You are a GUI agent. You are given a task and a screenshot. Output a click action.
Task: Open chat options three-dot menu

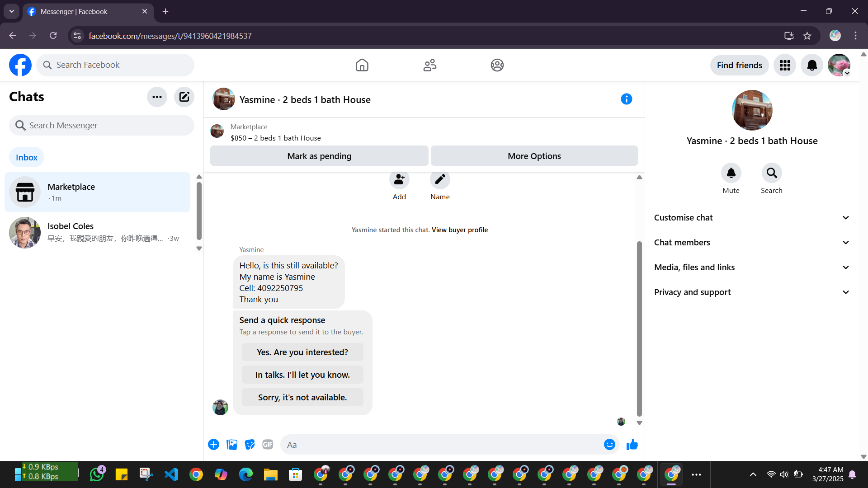click(157, 97)
